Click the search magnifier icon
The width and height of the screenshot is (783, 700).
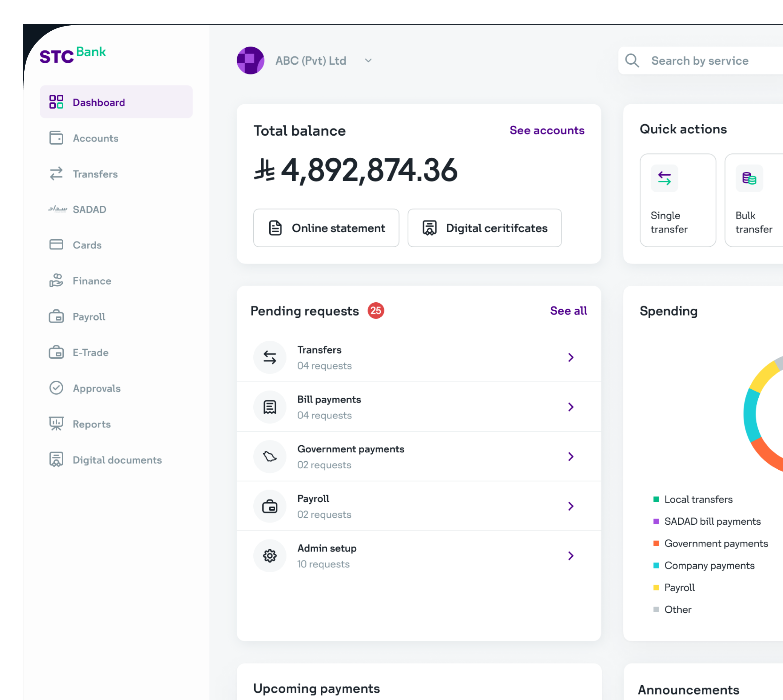tap(632, 60)
